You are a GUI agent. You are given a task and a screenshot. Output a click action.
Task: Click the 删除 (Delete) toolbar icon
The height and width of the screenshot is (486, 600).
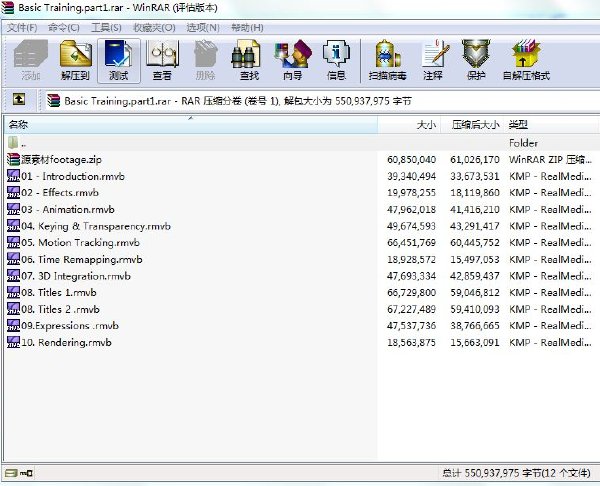point(205,60)
